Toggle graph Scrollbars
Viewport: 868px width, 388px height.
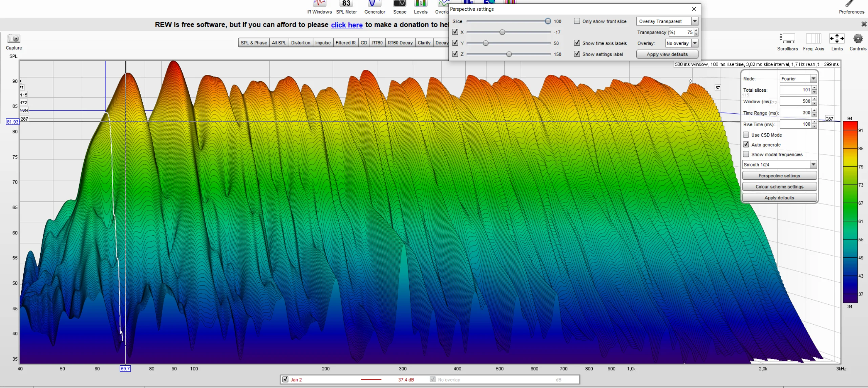click(787, 42)
